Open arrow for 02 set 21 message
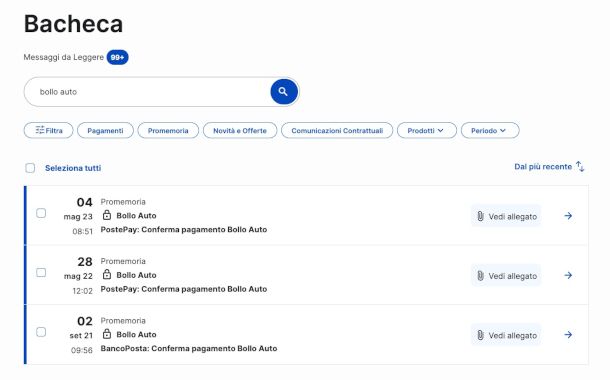This screenshot has width=610, height=380. (x=568, y=334)
